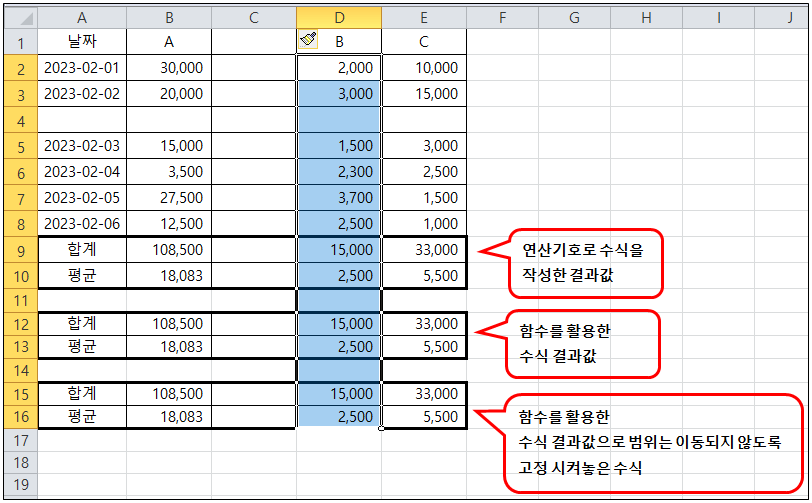The height and width of the screenshot is (503, 812).
Task: Click 15,000 in cell D15
Action: (352, 394)
